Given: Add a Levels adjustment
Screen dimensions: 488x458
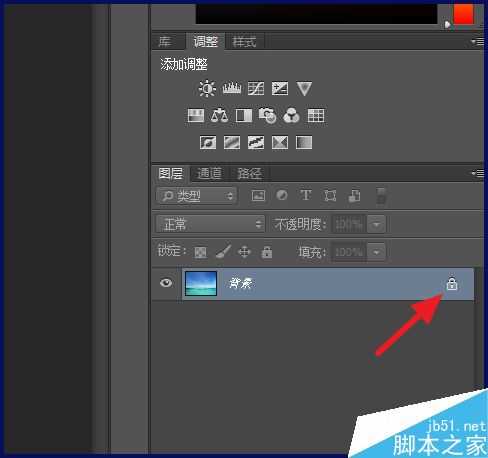Looking at the screenshot, I should [232, 88].
